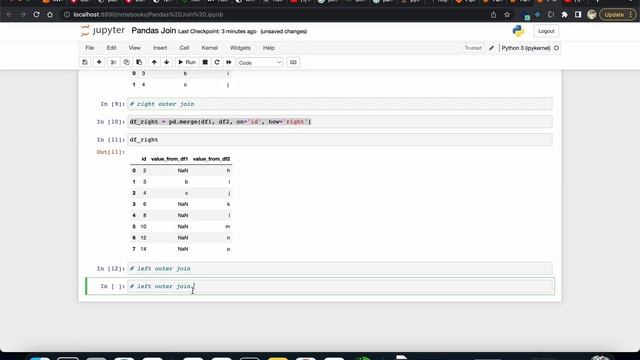Open the command palette keyboard icon
640x360 pixels.
293,62
